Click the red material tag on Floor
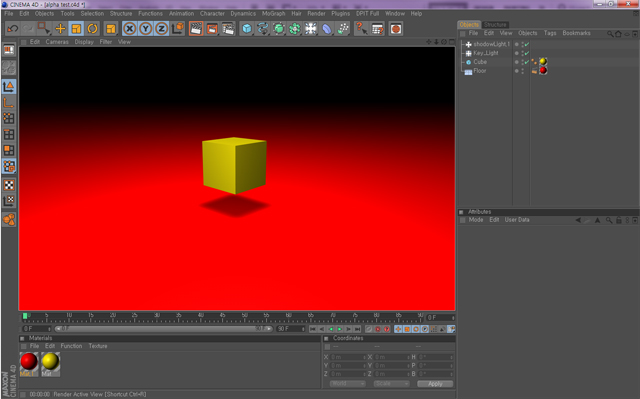This screenshot has height=399, width=640. pyautogui.click(x=543, y=71)
